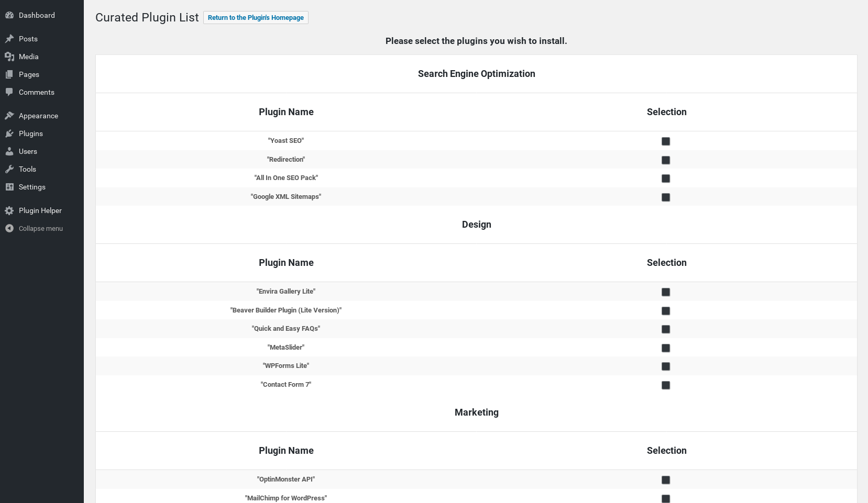Click the Plugin Helper gear icon
The width and height of the screenshot is (868, 503).
pos(9,210)
